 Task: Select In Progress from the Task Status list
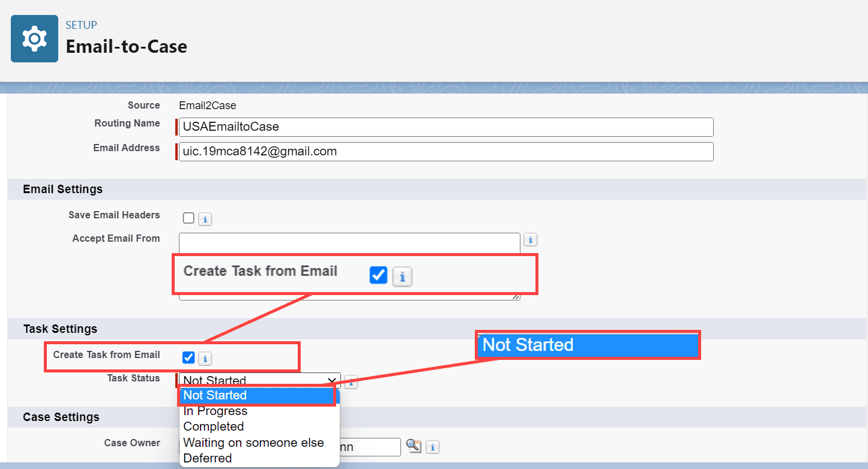tap(215, 411)
